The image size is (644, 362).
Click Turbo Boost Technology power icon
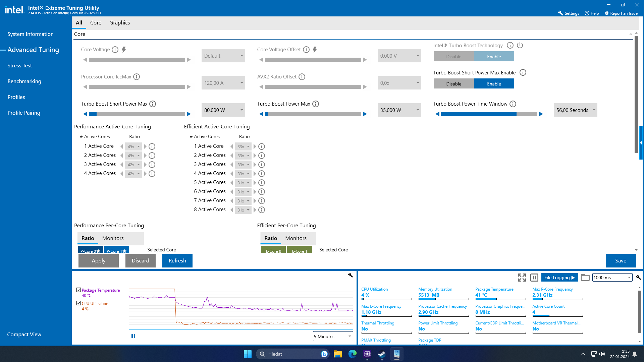[x=520, y=45]
